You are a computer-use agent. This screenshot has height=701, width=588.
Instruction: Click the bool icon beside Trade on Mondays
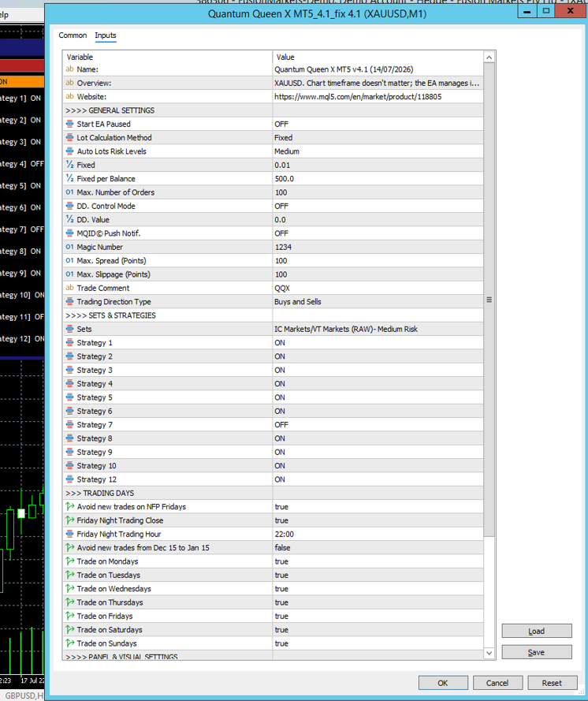tap(69, 561)
